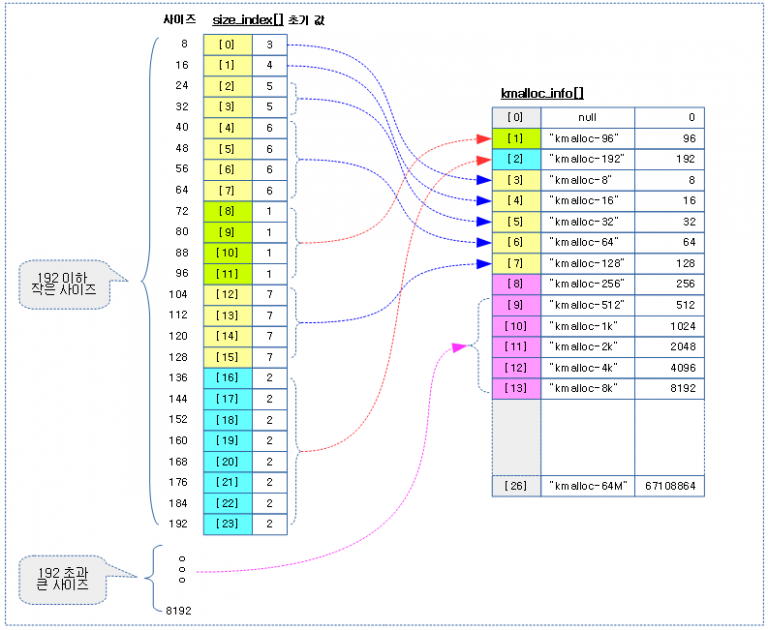
Task: Click the "사이즈" column header
Action: coord(180,20)
